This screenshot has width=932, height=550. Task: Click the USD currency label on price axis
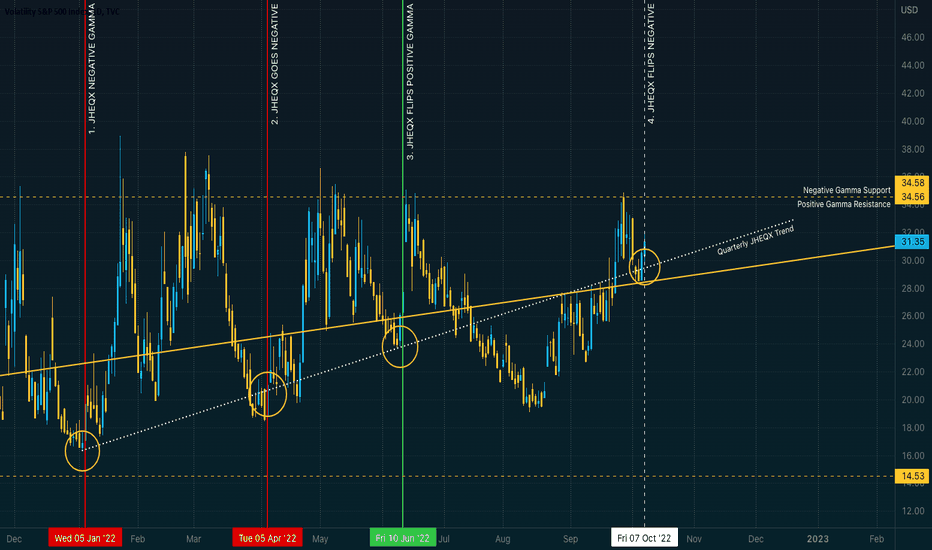tap(909, 10)
